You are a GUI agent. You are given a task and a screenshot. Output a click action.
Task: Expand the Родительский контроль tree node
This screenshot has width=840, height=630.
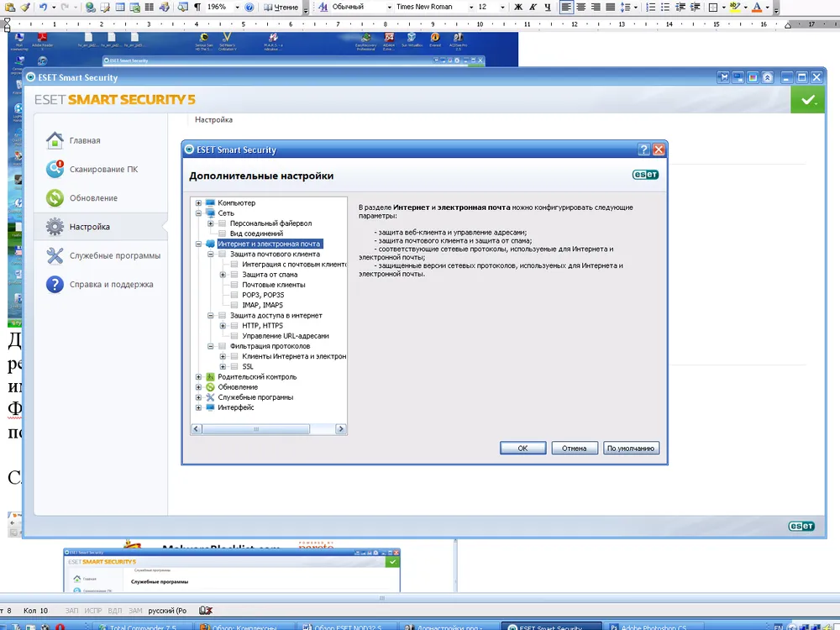199,377
